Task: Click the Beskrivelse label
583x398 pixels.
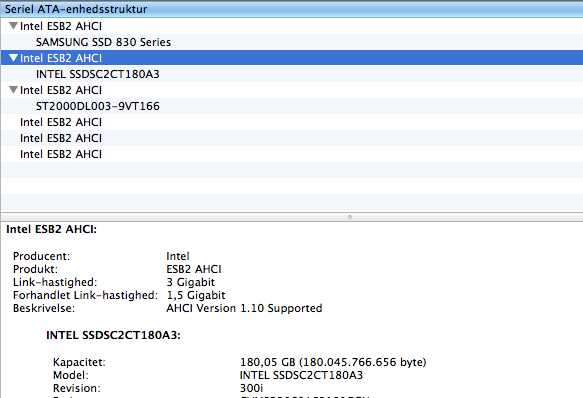Action: [x=44, y=308]
